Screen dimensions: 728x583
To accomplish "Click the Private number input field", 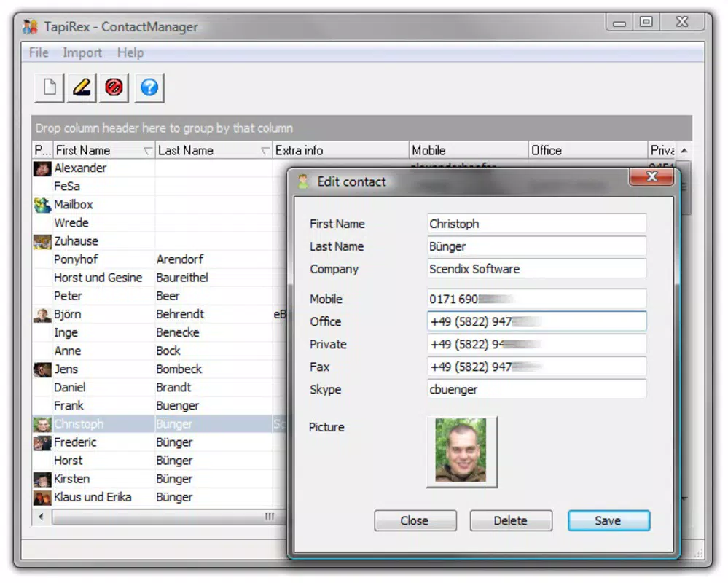I will [x=536, y=345].
